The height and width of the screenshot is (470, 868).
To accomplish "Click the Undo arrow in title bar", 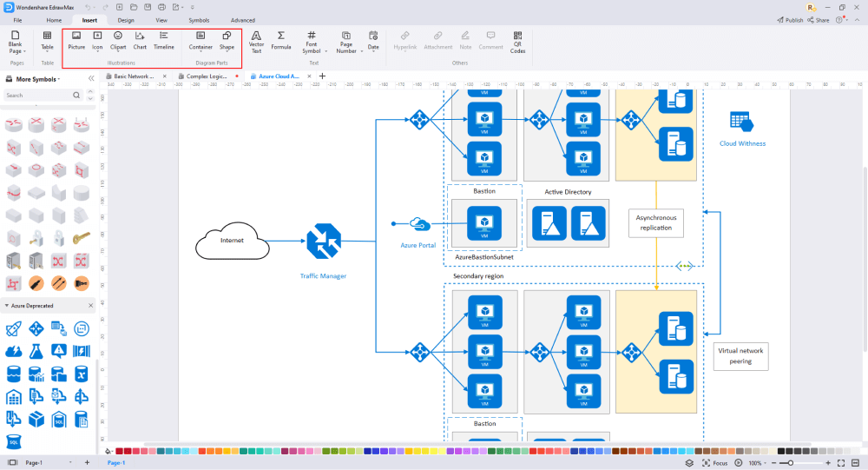I will [x=88, y=7].
